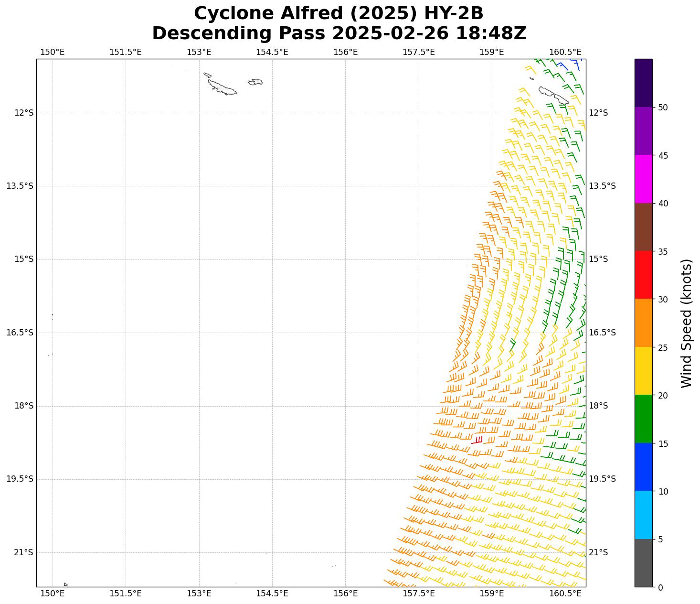The width and height of the screenshot is (700, 604).
Task: Click the green 15-20 knot colorbar segment
Action: [x=643, y=419]
